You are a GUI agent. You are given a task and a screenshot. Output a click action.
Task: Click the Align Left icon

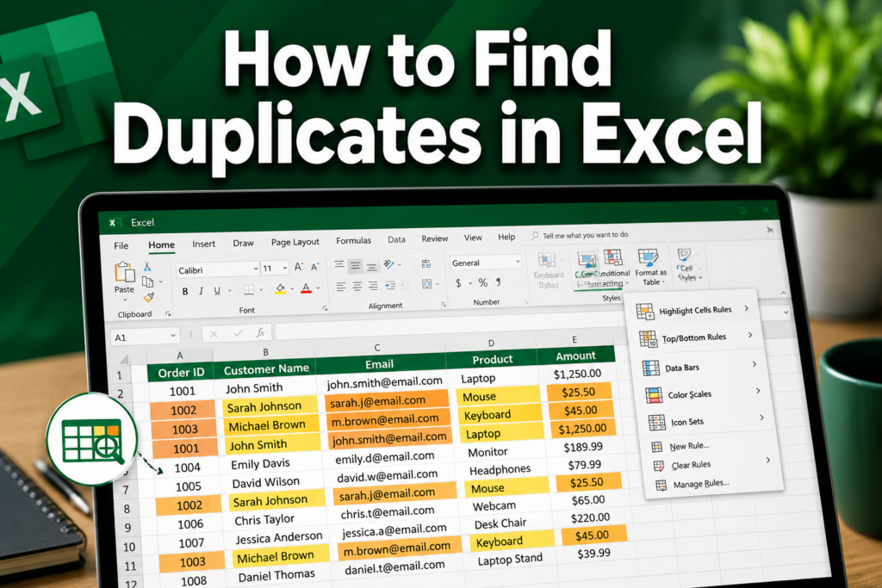341,288
